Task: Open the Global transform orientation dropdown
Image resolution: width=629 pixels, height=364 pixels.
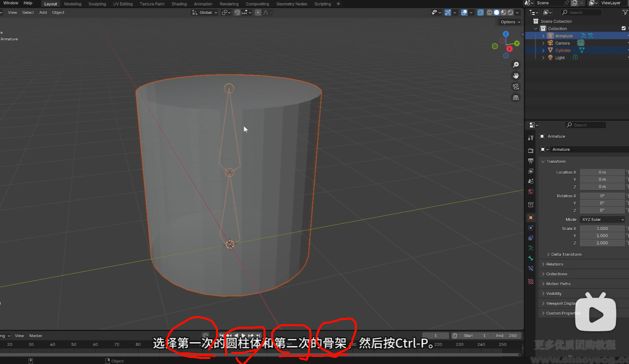Action: [205, 13]
